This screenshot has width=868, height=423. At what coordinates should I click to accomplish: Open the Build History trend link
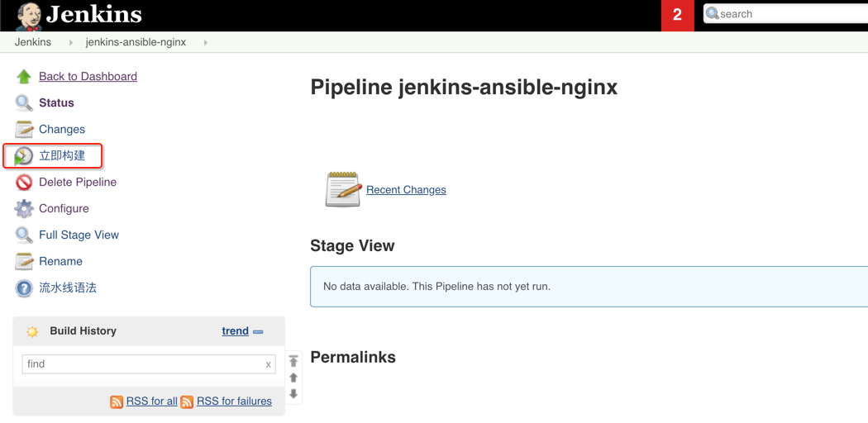click(x=235, y=330)
